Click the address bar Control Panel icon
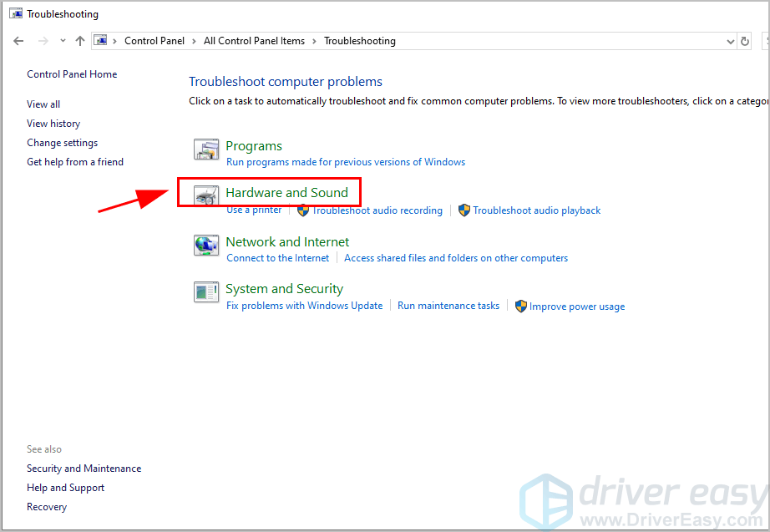Screen dimensions: 770x532 100,41
